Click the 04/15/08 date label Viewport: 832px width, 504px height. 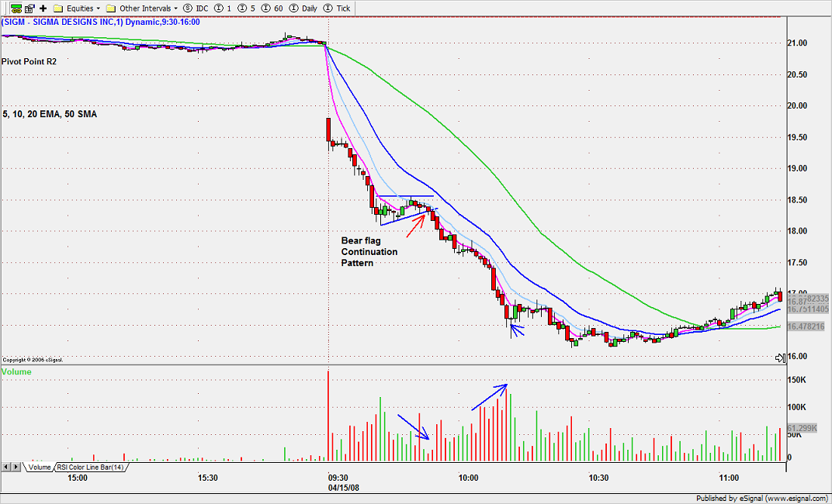point(344,487)
